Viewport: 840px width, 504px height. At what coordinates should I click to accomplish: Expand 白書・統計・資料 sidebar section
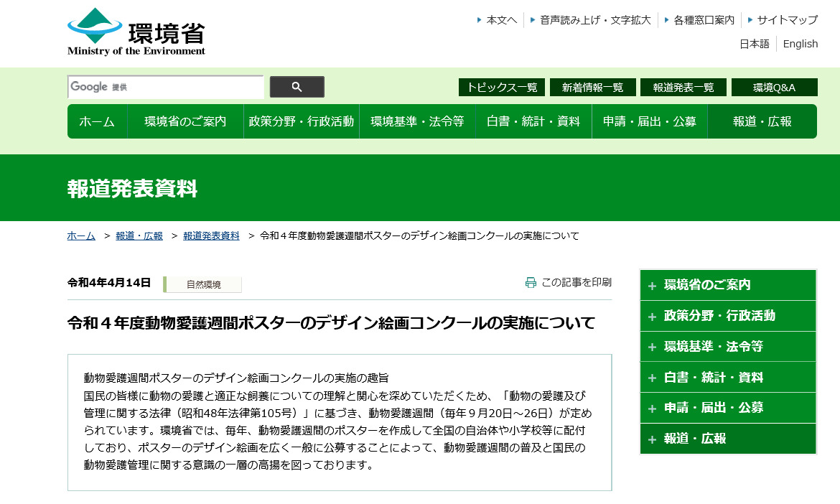727,378
